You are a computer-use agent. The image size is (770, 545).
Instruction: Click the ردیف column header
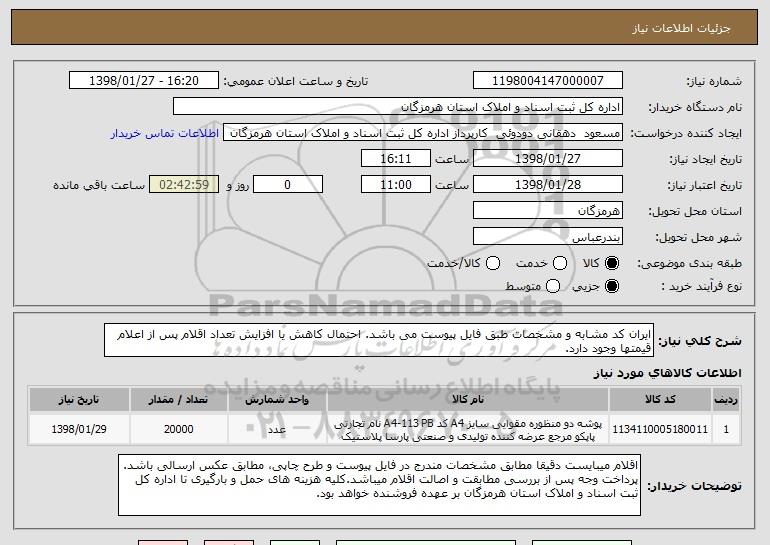point(726,400)
